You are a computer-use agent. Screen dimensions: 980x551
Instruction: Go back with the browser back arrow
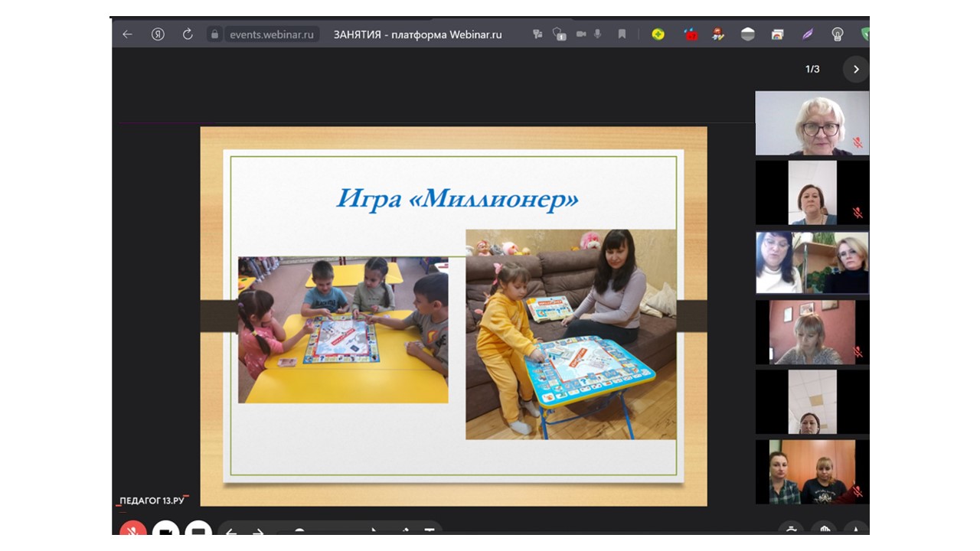coord(127,34)
